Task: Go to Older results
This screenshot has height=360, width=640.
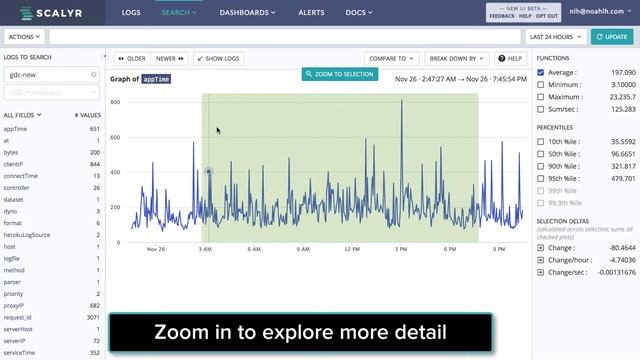Action: [x=132, y=58]
